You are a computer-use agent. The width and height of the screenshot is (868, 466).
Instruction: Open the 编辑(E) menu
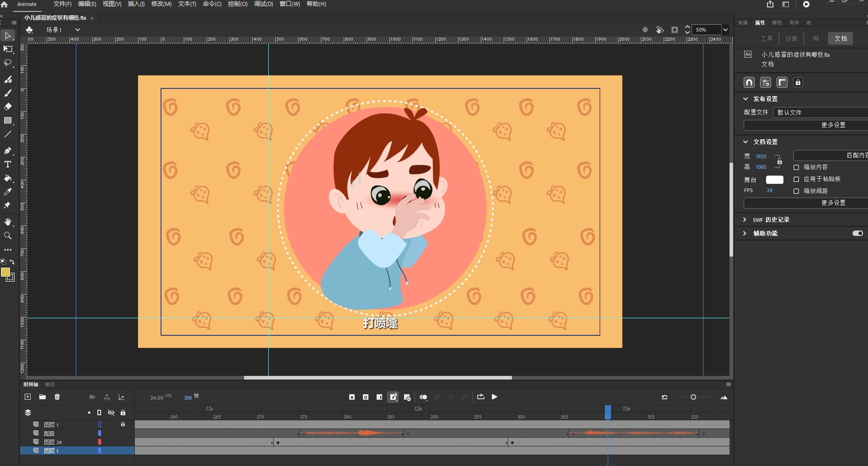pos(87,4)
